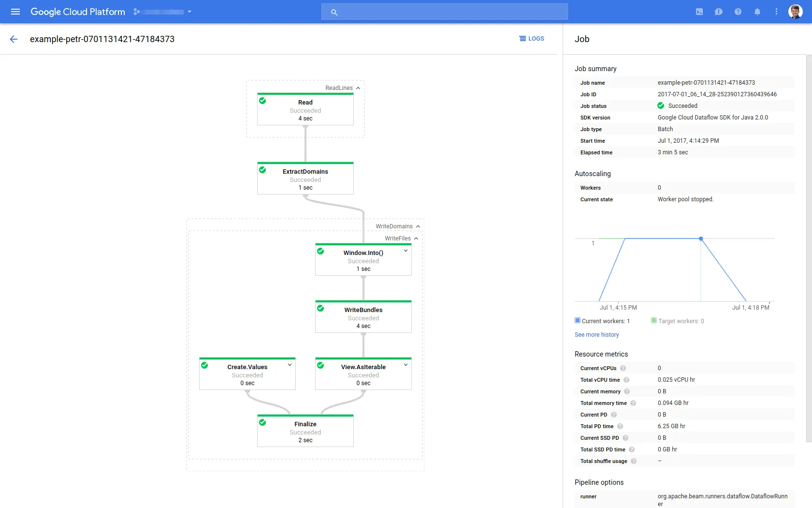Click the Google Cloud Platform logo
This screenshot has height=508, width=812.
78,12
